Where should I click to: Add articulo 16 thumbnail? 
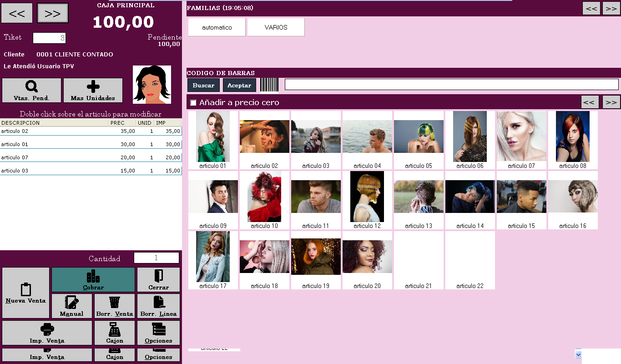[573, 200]
